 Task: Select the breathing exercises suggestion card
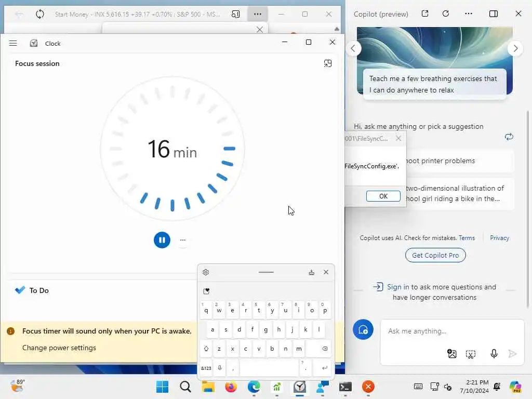click(x=434, y=84)
